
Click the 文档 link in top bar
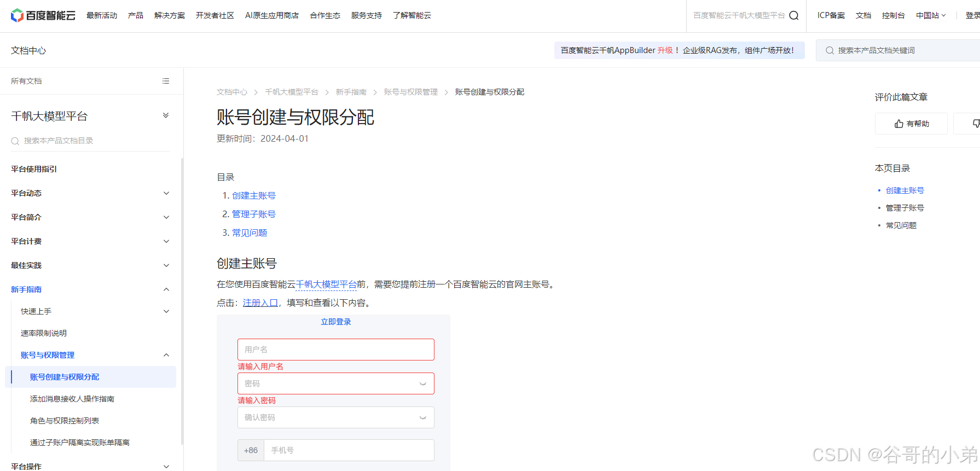863,15
